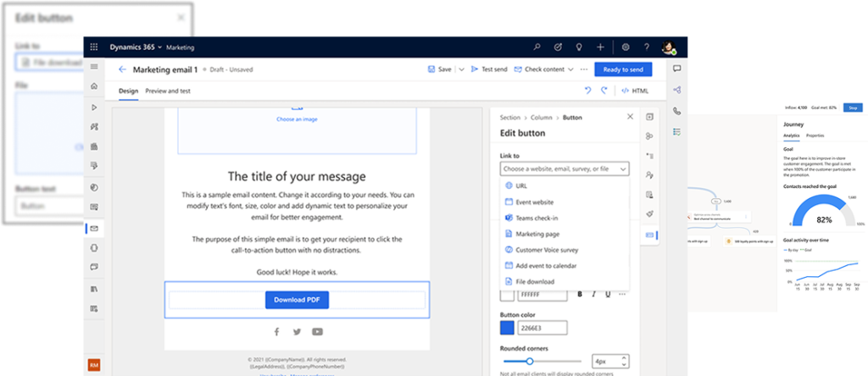Viewport: 868px width, 376px height.
Task: Click the Choose an image link
Action: coord(297,119)
